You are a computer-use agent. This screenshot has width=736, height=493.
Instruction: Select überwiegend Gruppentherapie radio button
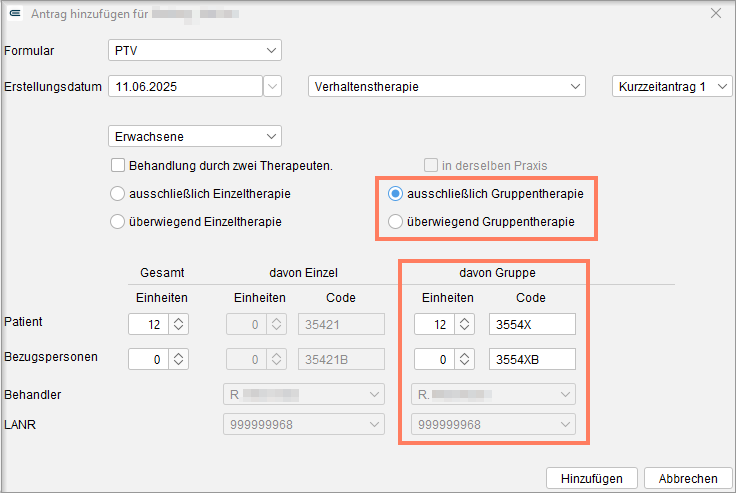[x=395, y=222]
